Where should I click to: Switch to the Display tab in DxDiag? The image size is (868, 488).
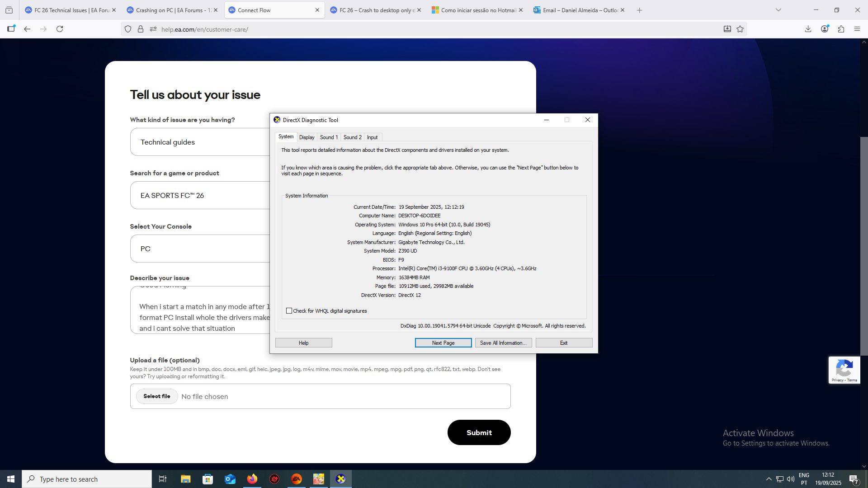(307, 137)
